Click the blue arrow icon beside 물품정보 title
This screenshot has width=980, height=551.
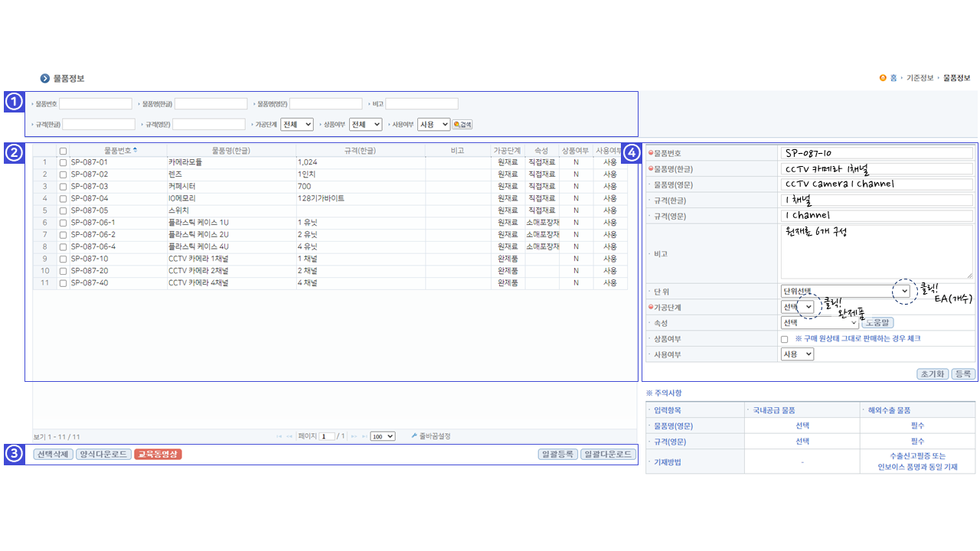coord(45,78)
